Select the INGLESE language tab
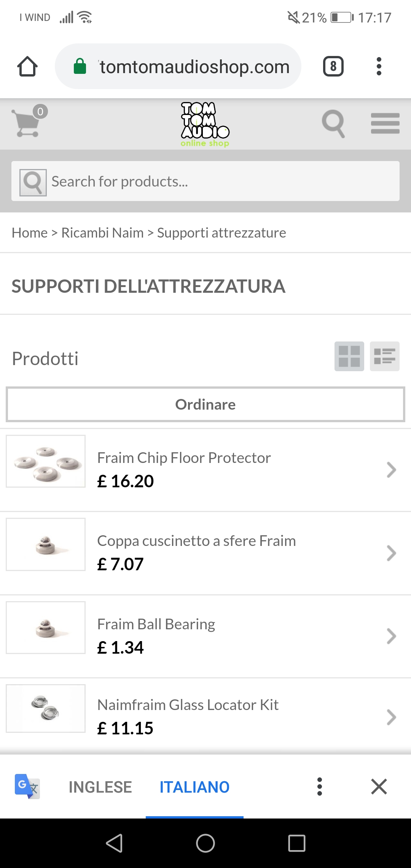The width and height of the screenshot is (411, 868). (x=100, y=787)
